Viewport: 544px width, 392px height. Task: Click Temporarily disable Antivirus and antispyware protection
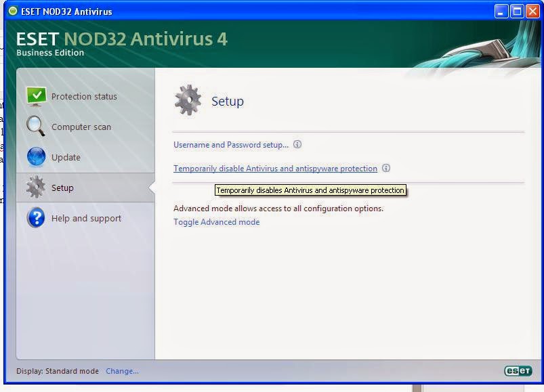coord(275,169)
